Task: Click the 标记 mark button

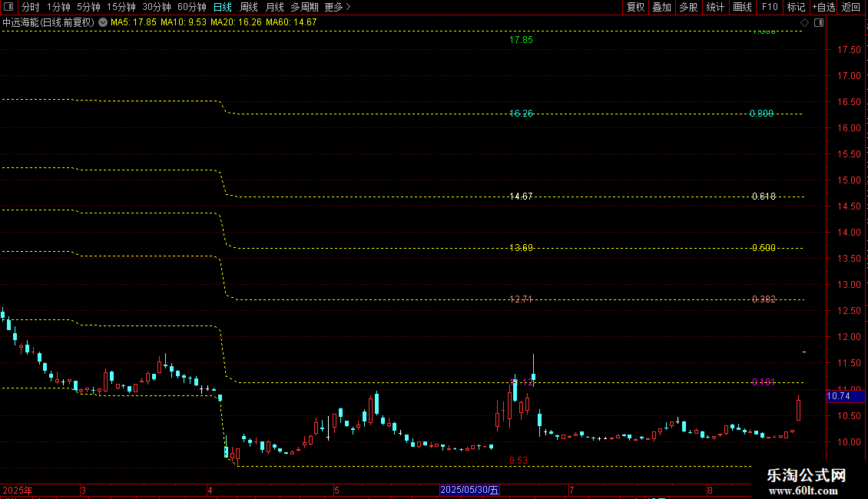Action: 796,7
